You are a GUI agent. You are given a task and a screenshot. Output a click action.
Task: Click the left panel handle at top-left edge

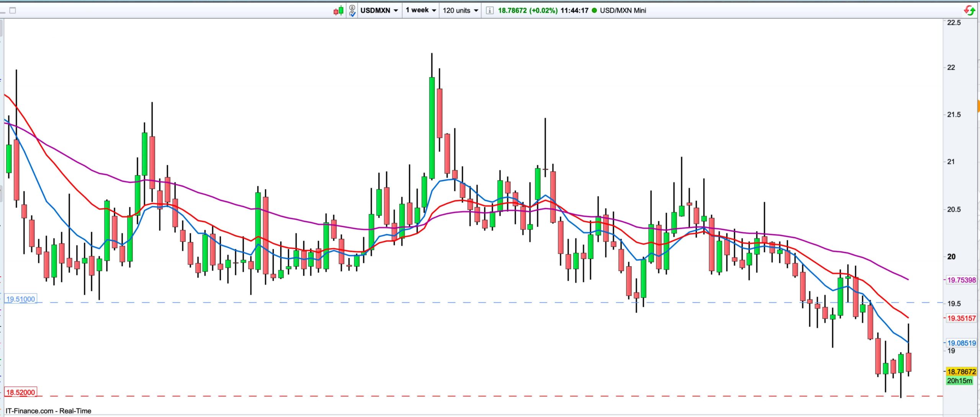pos(2,29)
